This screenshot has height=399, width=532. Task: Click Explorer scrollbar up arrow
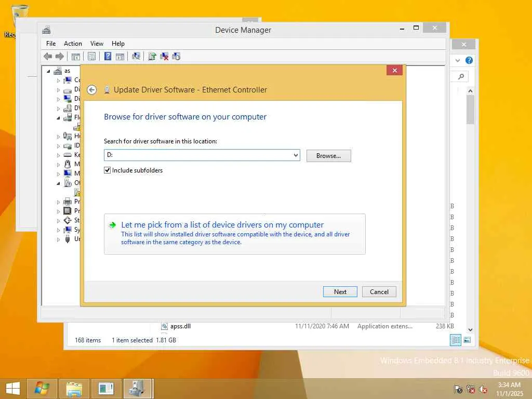470,91
